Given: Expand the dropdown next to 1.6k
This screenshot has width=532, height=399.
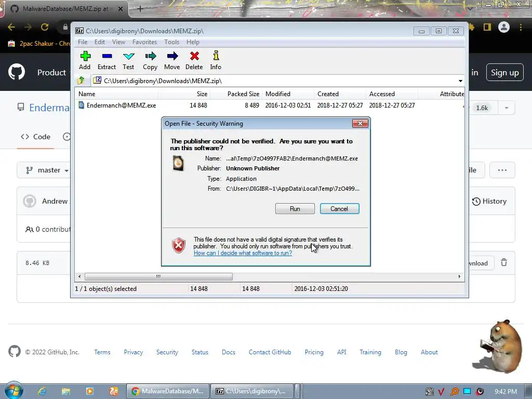Looking at the screenshot, I should pyautogui.click(x=507, y=108).
